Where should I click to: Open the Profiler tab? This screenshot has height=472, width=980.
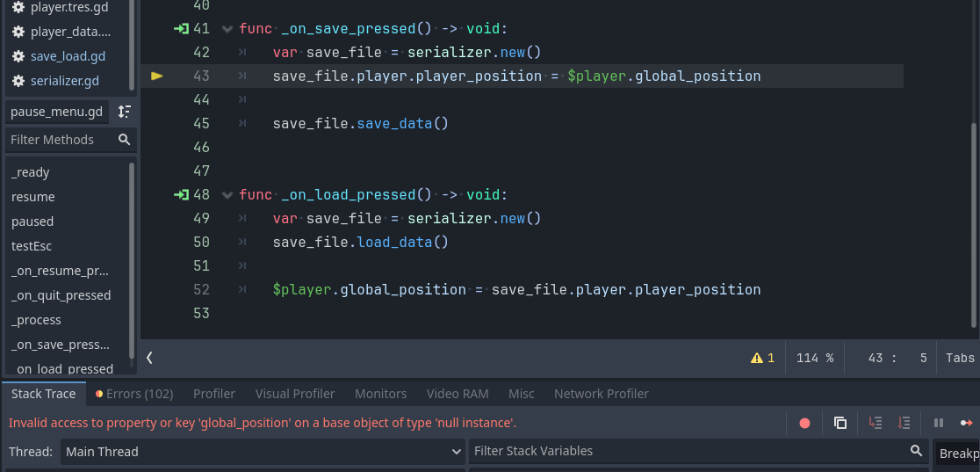[214, 394]
